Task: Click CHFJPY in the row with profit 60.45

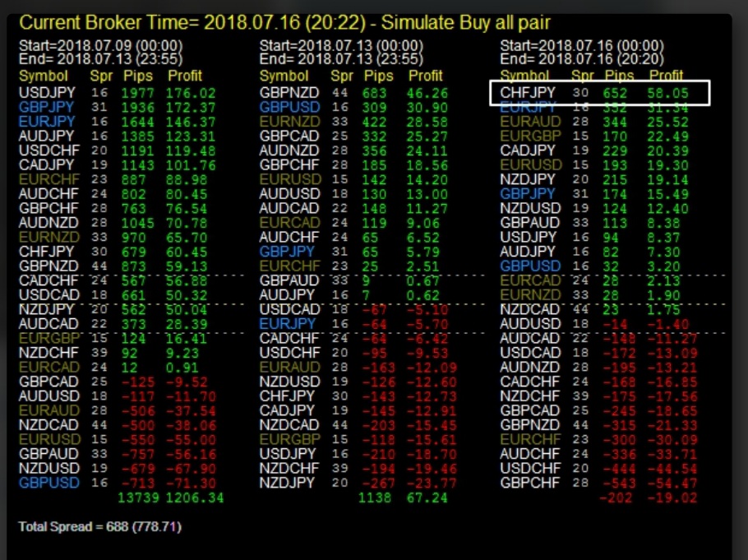Action: (x=47, y=252)
